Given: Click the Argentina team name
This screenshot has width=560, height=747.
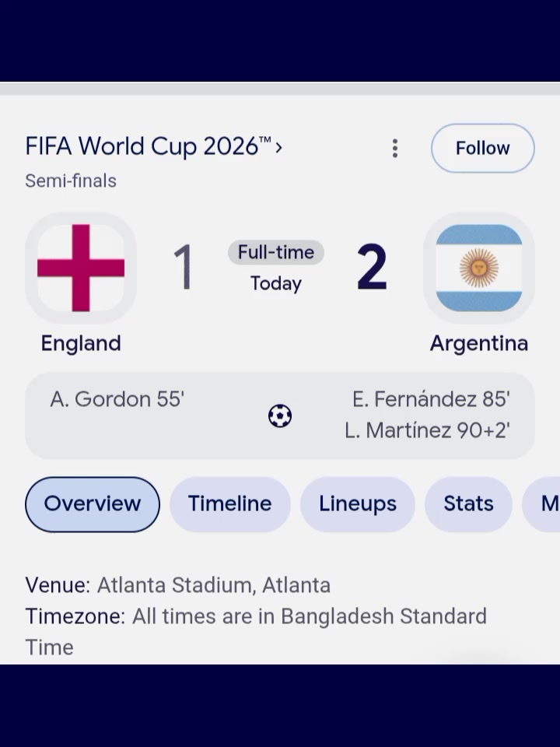Looking at the screenshot, I should pyautogui.click(x=479, y=343).
